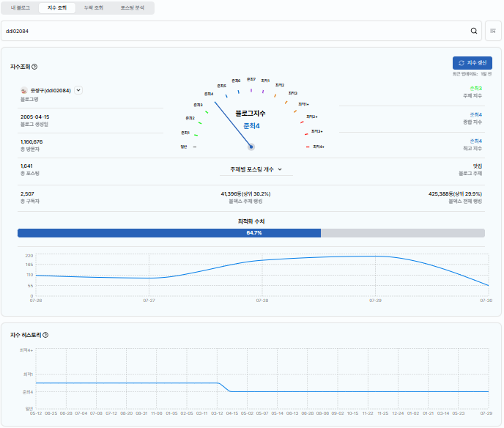Screen dimensions: 504x428
Task: Click the blog profile avatar icon
Action: (23, 91)
